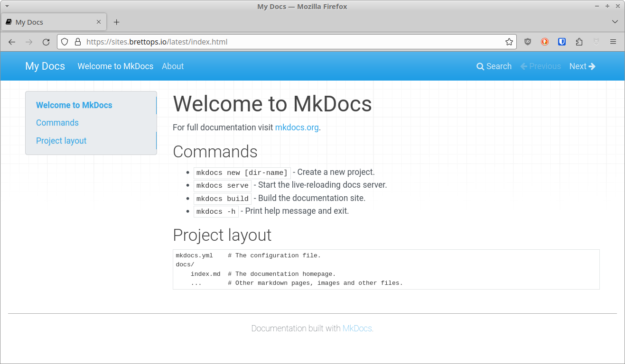The image size is (625, 364).
Task: Open Search from the navbar
Action: 494,66
